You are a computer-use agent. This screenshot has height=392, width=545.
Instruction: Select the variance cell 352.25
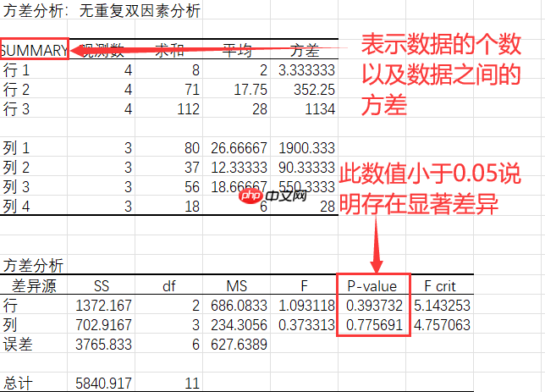tap(314, 90)
